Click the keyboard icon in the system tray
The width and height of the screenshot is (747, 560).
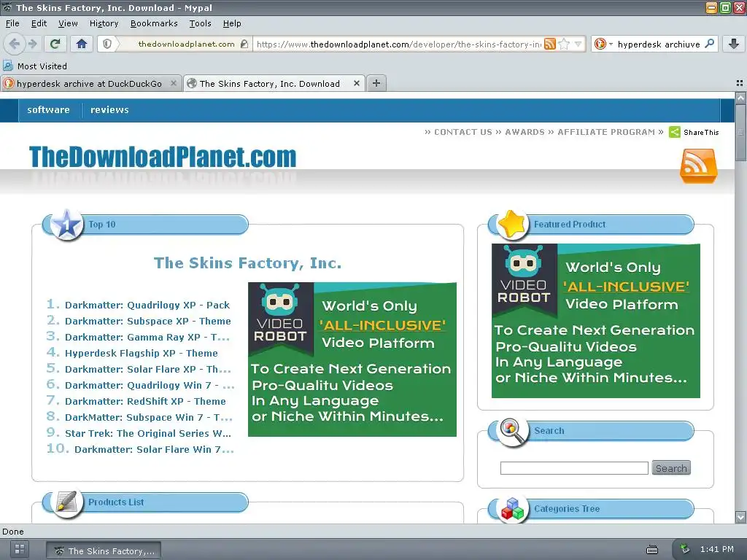click(651, 550)
